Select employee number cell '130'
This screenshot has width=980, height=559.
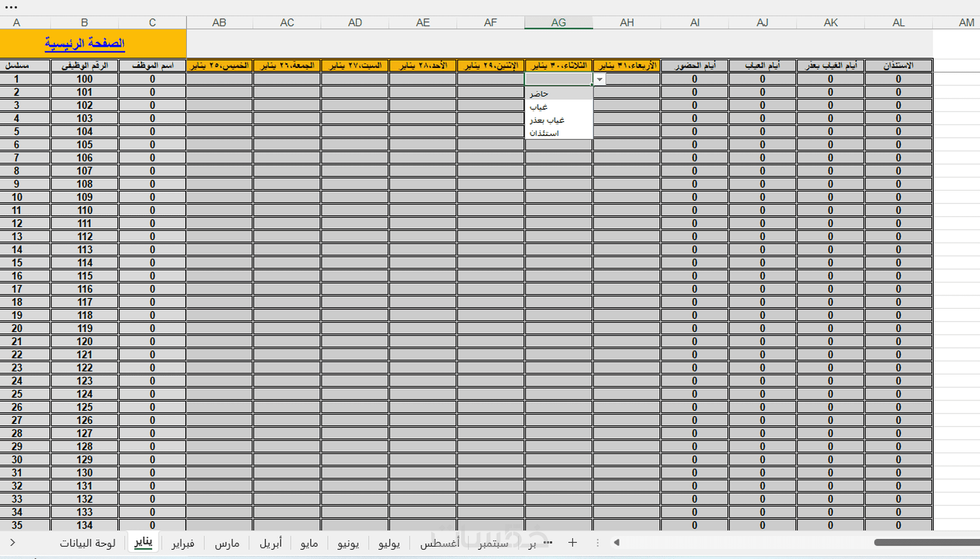click(85, 473)
